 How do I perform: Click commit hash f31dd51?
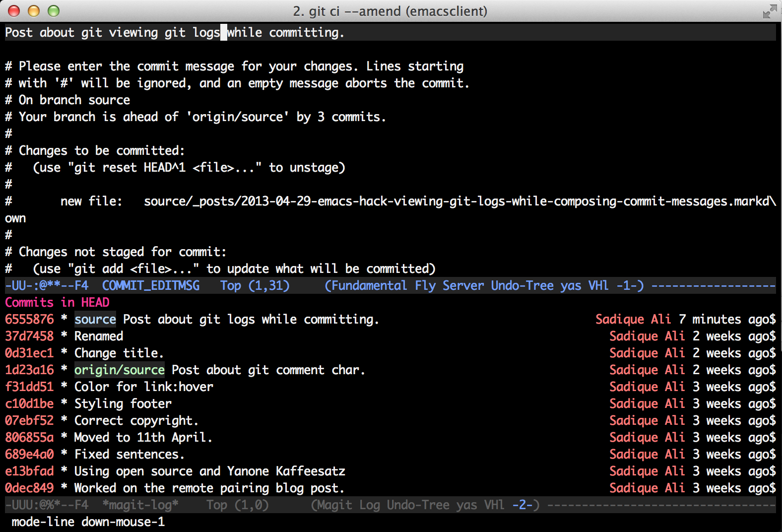(29, 387)
